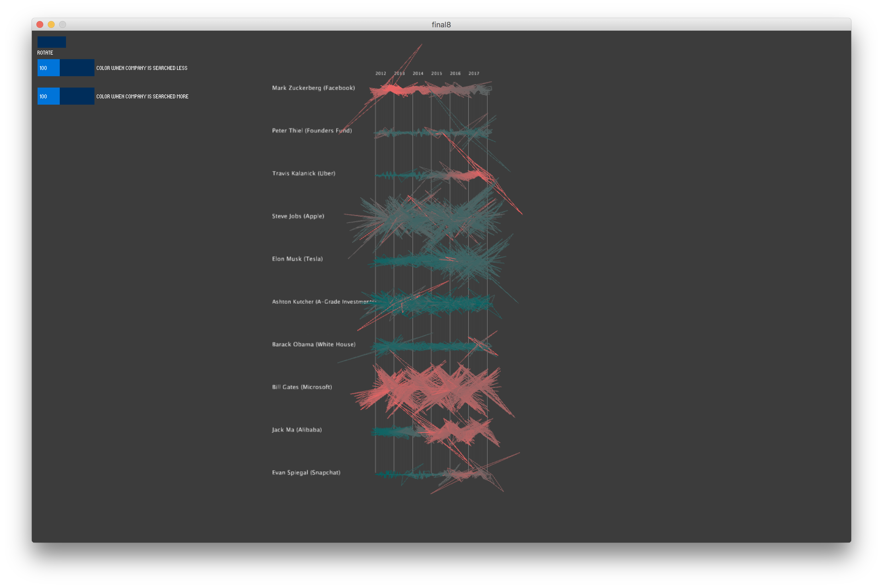
Task: Click the 2012 year marker
Action: click(380, 73)
